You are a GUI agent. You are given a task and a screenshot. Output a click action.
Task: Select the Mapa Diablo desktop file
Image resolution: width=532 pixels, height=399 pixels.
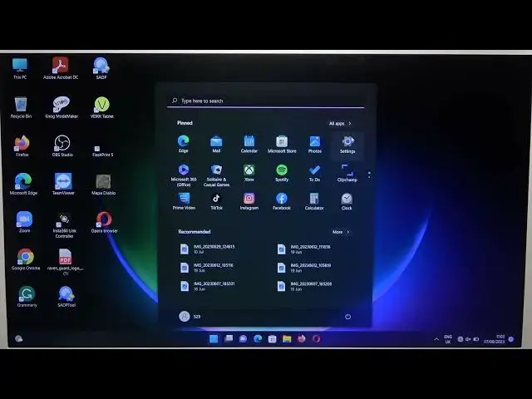coord(103,185)
